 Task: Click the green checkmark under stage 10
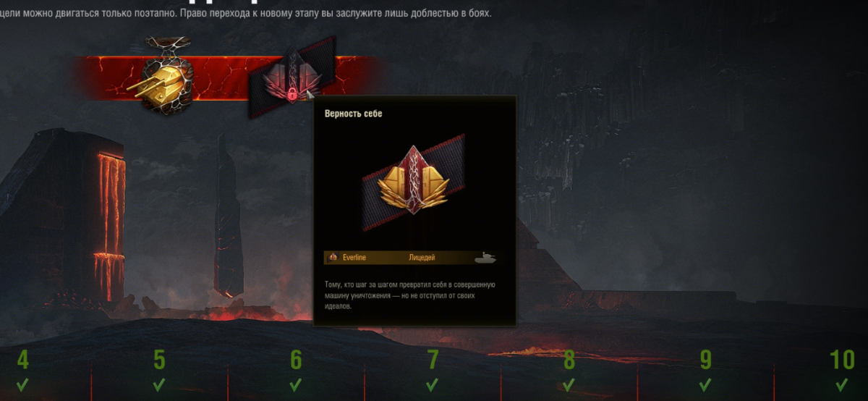click(843, 384)
